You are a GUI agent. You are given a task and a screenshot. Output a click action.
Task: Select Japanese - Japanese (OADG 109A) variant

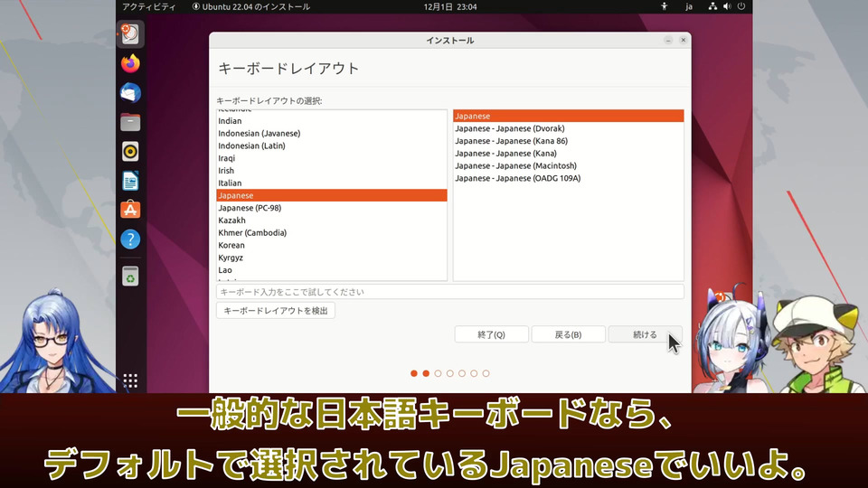coord(569,178)
